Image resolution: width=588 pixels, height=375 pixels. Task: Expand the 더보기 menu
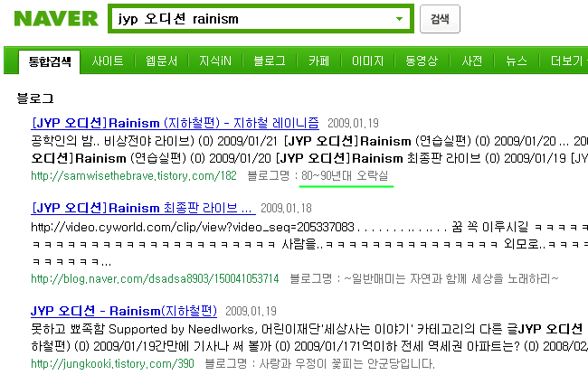click(567, 61)
